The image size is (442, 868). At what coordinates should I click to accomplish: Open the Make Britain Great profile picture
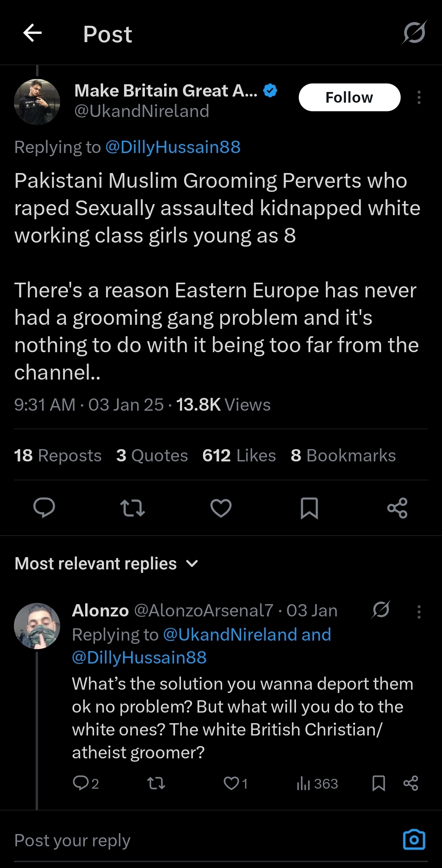coord(37,102)
